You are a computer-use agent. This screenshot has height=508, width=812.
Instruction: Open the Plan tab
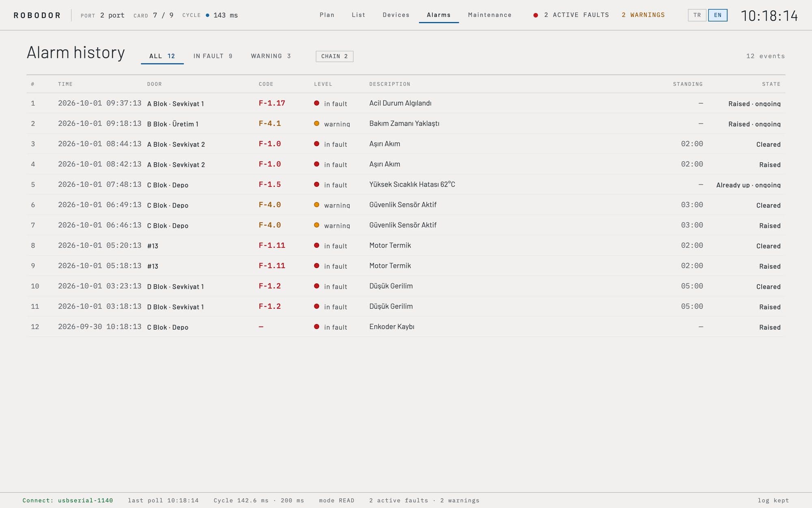tap(327, 15)
